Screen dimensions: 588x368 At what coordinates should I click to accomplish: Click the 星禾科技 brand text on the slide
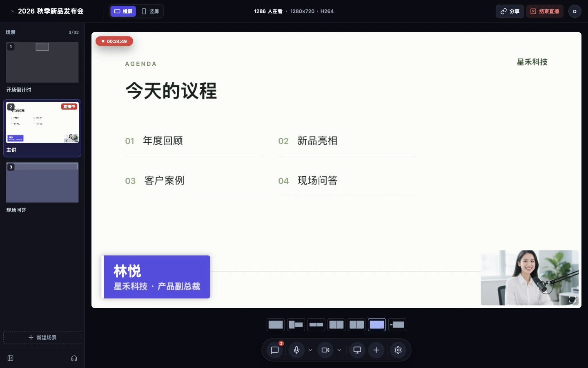pyautogui.click(x=532, y=62)
